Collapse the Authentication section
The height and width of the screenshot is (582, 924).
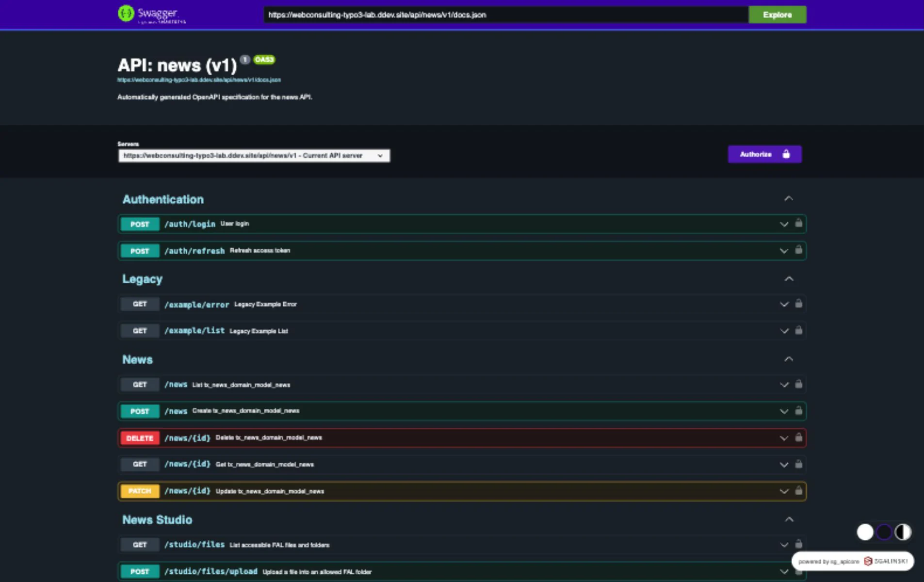[x=789, y=198]
